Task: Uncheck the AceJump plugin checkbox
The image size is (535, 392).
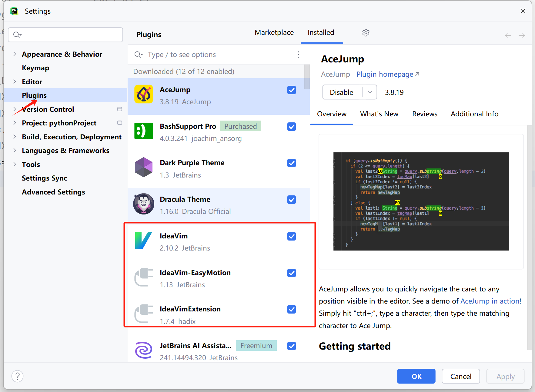Action: click(x=292, y=90)
